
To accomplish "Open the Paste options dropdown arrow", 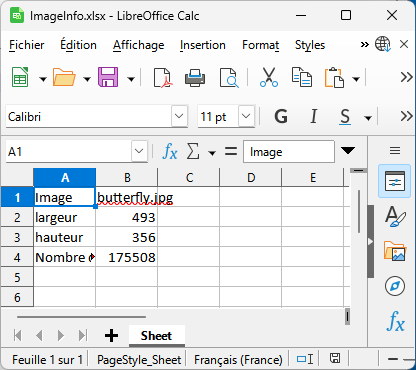I will 356,79.
